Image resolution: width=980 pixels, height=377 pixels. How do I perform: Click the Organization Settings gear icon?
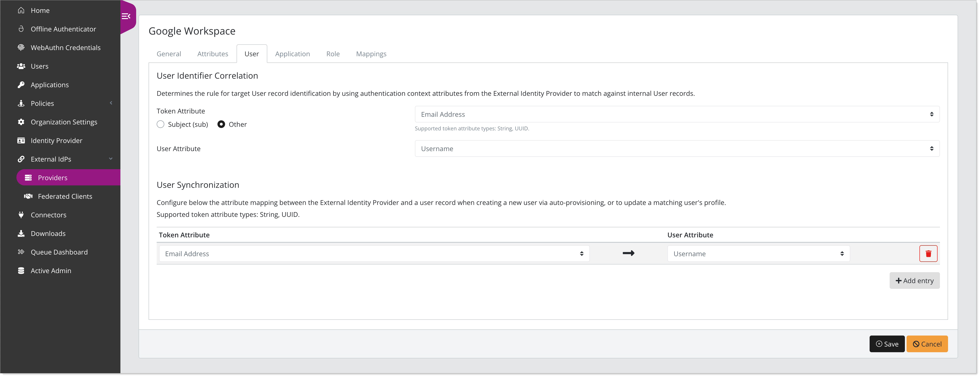tap(21, 122)
